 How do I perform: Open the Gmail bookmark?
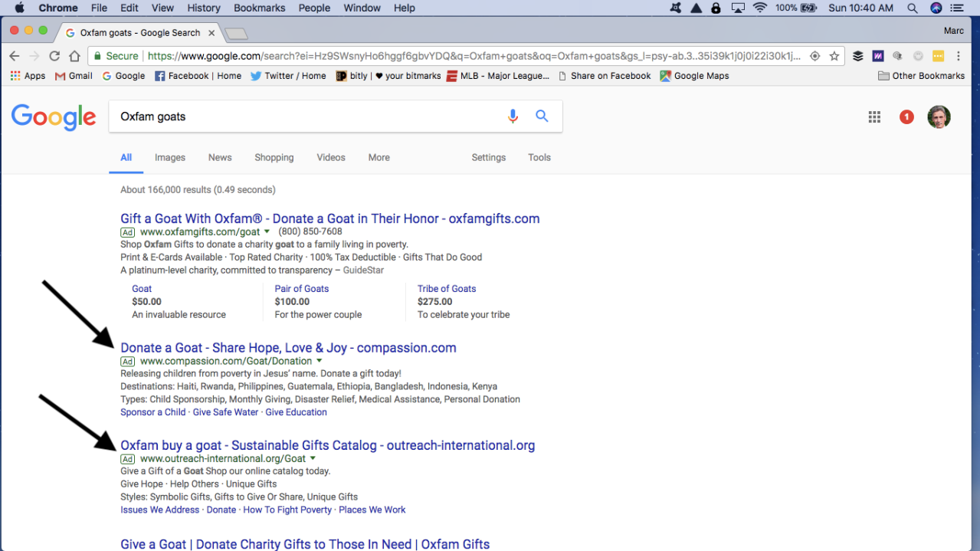74,76
